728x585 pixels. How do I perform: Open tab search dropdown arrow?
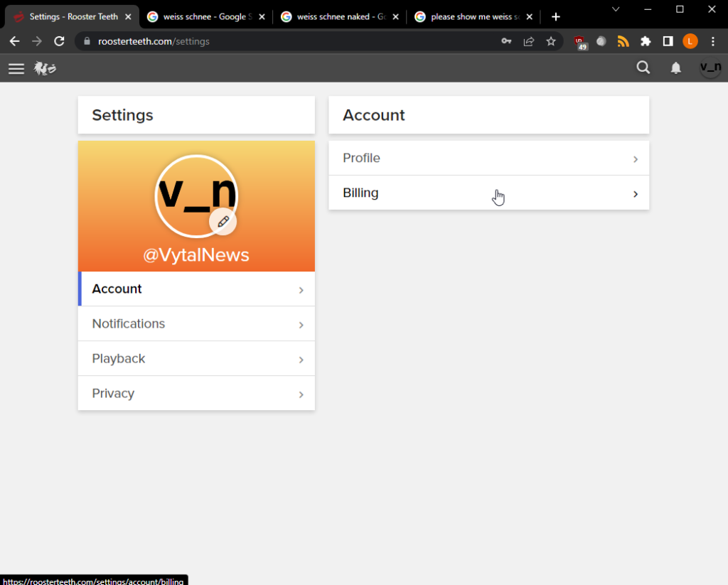tap(616, 9)
